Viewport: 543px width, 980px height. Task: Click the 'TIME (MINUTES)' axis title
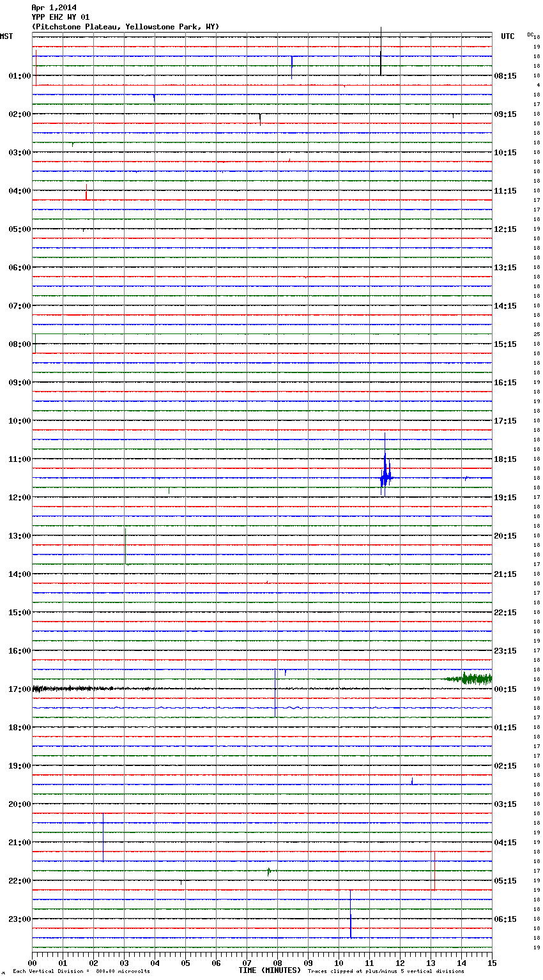click(270, 970)
